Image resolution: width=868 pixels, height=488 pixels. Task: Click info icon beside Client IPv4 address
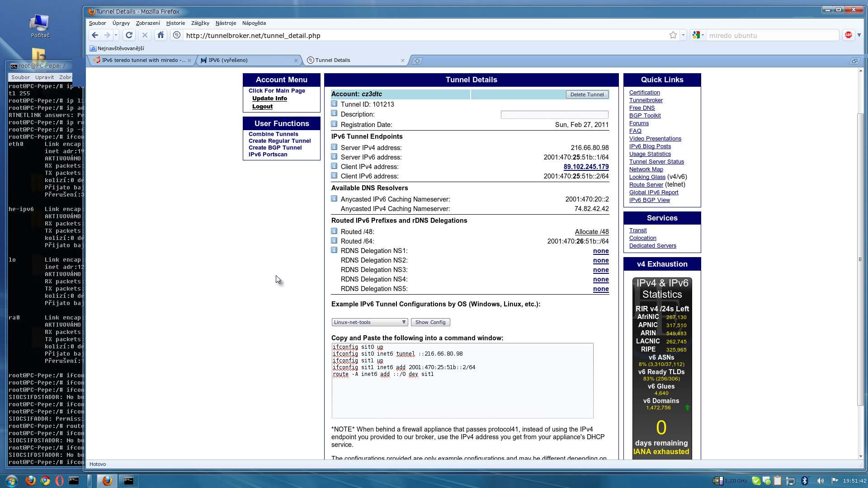[x=334, y=166]
